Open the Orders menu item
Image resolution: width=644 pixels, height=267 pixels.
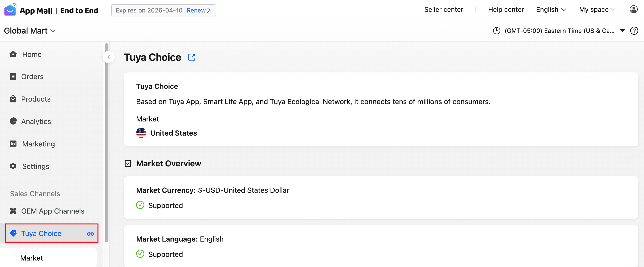(32, 77)
